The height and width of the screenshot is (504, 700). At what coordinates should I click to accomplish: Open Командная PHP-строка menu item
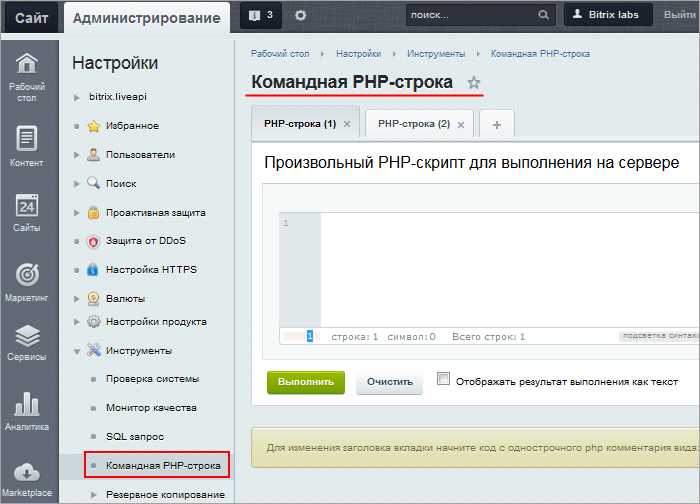coord(163,466)
